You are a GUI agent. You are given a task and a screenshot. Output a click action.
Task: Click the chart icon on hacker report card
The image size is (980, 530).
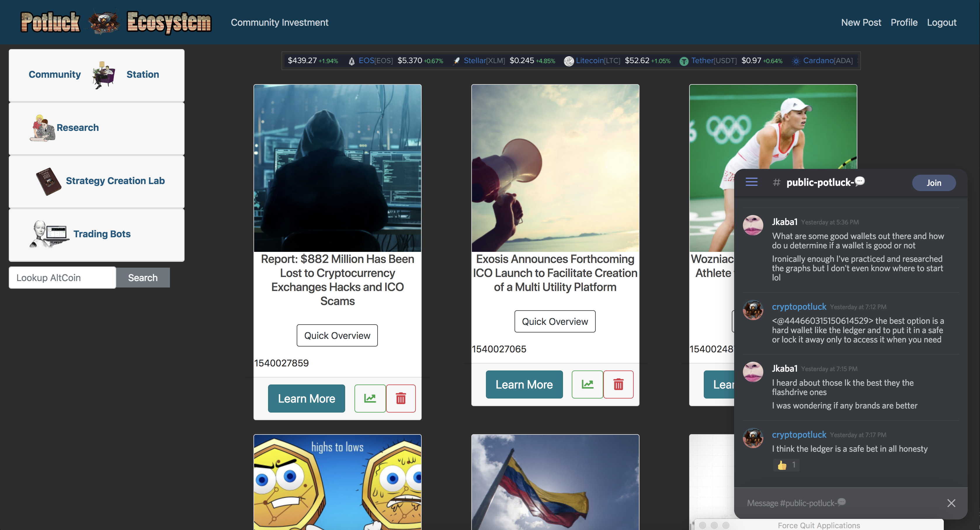tap(370, 399)
